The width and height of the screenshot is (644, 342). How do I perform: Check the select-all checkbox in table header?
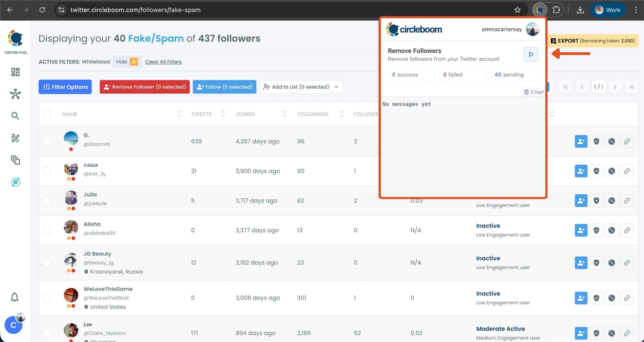(47, 114)
